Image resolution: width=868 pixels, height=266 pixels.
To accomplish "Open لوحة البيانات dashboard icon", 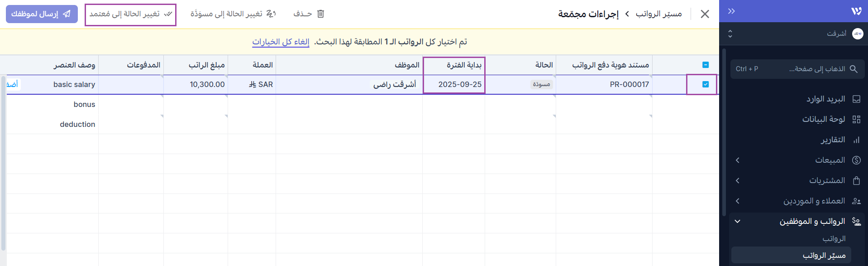I will pyautogui.click(x=856, y=119).
